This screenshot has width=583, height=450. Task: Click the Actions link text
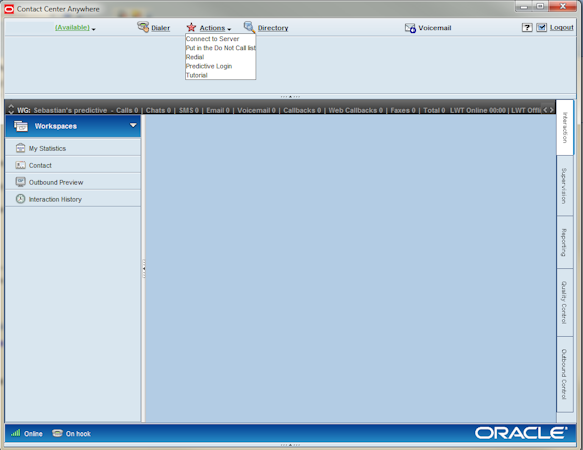(x=212, y=28)
